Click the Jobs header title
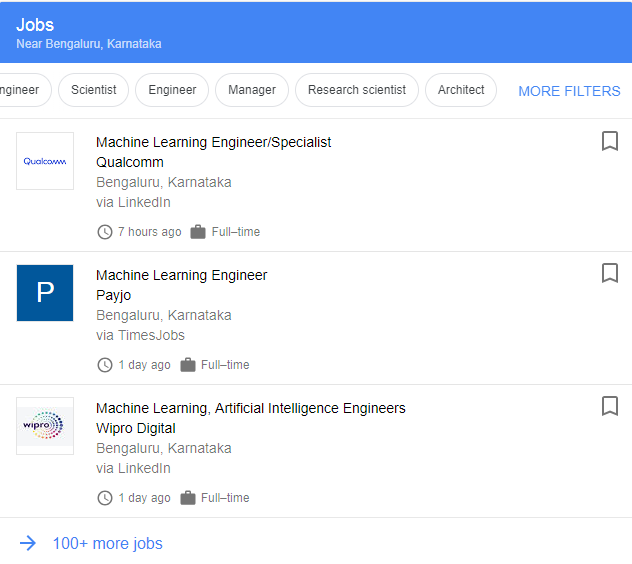632x564 pixels. pos(35,25)
